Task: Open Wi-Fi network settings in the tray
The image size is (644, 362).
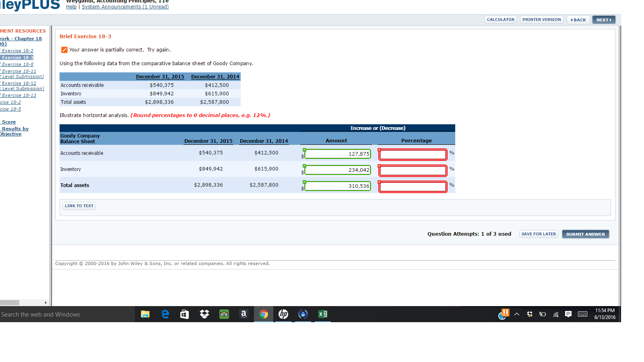Action: tap(556, 315)
